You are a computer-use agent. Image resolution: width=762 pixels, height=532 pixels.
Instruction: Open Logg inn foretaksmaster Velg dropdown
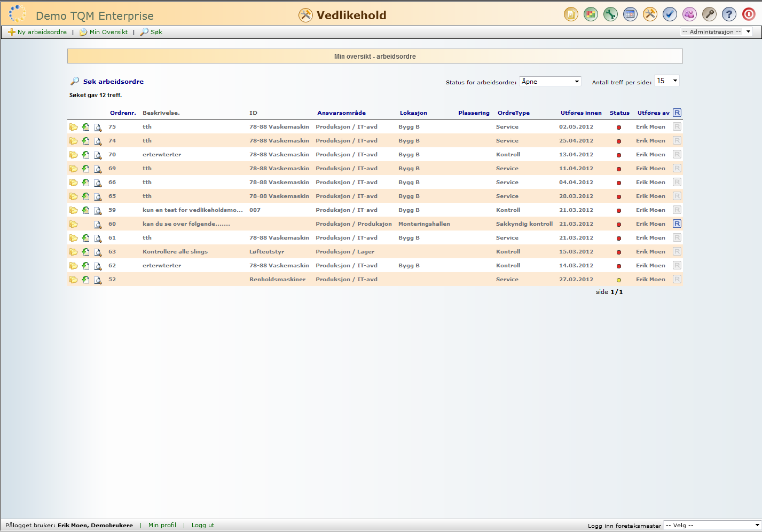click(712, 526)
